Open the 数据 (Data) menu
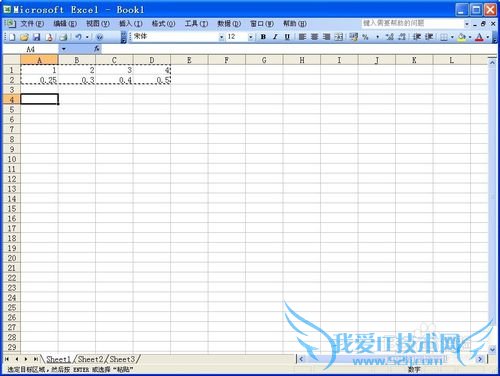Screen dimensions: 500x376 pyautogui.click(x=229, y=24)
